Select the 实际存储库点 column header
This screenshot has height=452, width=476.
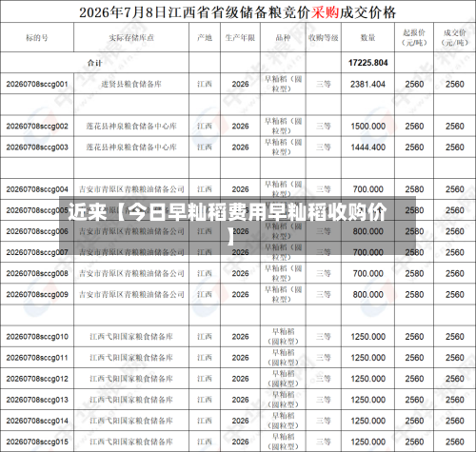point(131,38)
